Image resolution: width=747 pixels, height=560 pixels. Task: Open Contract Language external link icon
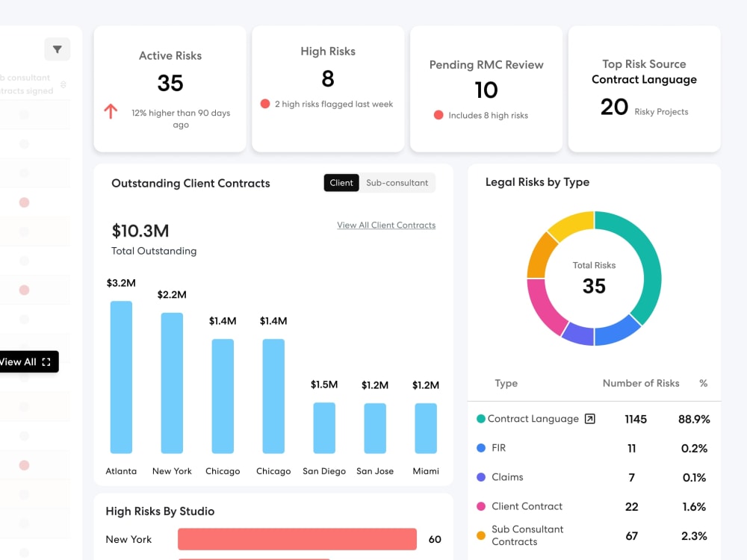590,419
